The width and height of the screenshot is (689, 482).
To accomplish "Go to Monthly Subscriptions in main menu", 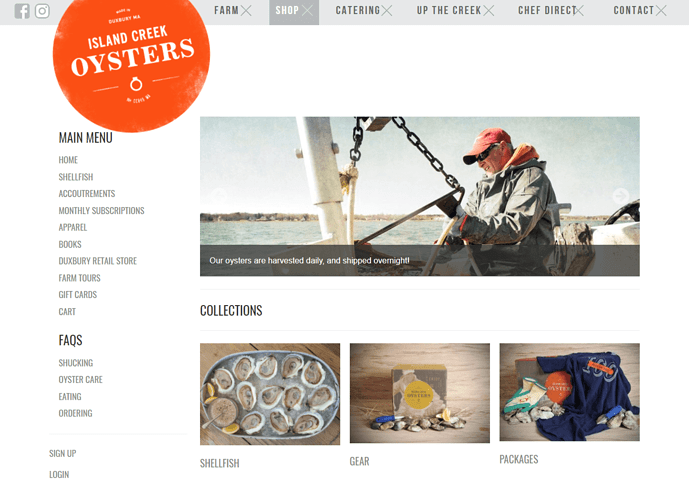I will (102, 210).
